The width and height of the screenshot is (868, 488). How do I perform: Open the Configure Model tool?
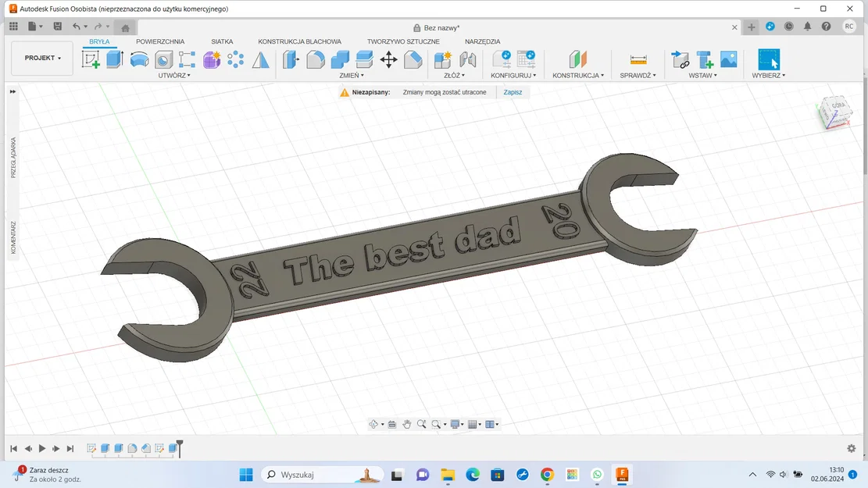(x=502, y=59)
